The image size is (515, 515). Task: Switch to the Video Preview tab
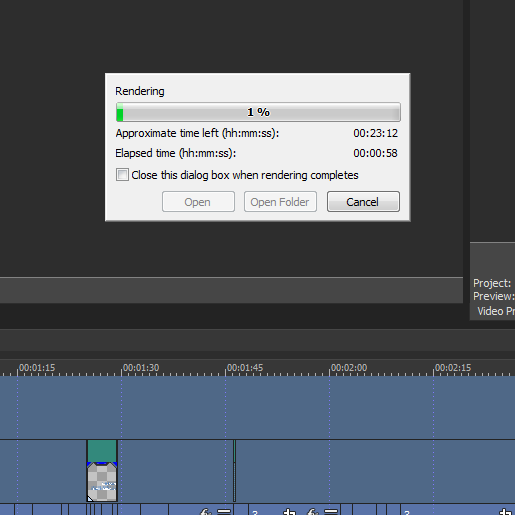[x=496, y=311]
